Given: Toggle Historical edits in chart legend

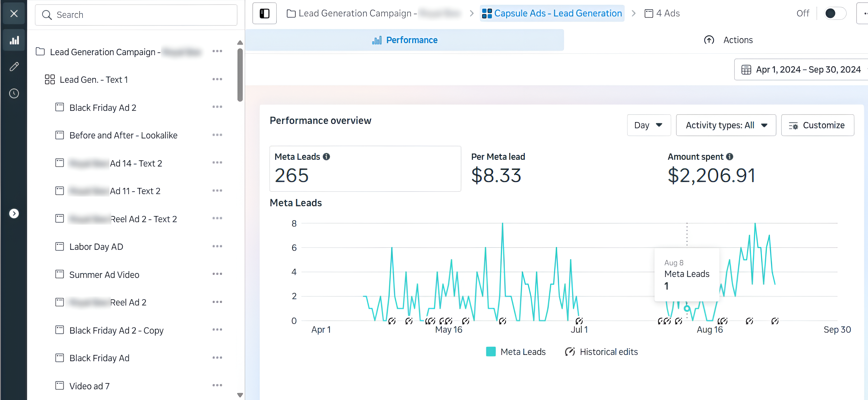Looking at the screenshot, I should pyautogui.click(x=601, y=352).
